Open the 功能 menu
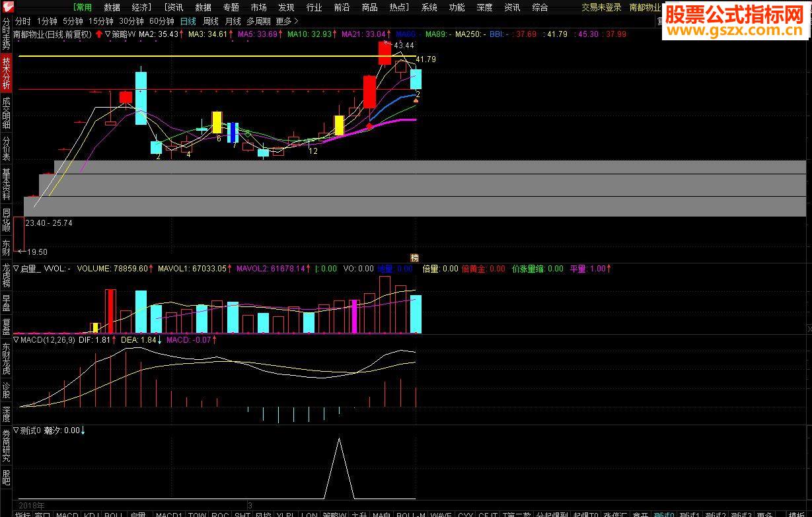812x517 pixels. click(457, 7)
